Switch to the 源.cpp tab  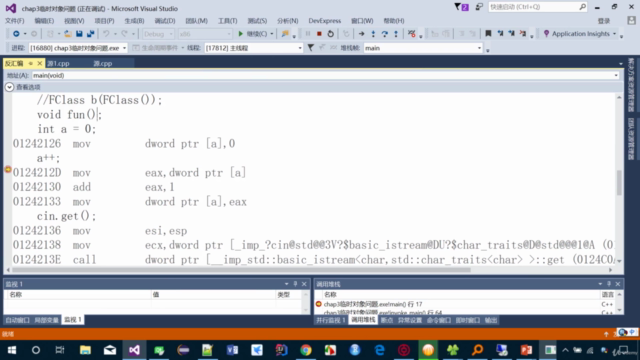point(102,64)
